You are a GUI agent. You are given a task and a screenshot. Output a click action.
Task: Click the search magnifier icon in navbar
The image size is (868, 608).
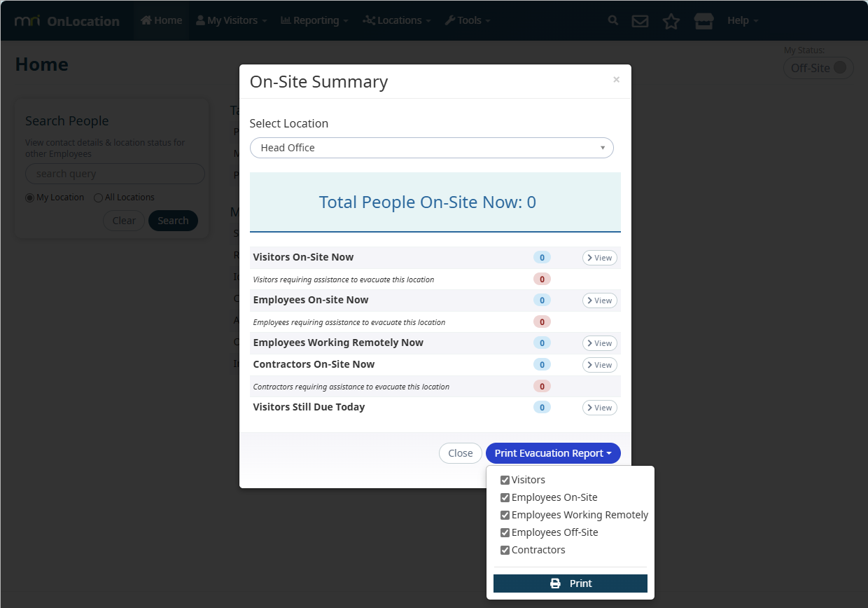tap(613, 21)
